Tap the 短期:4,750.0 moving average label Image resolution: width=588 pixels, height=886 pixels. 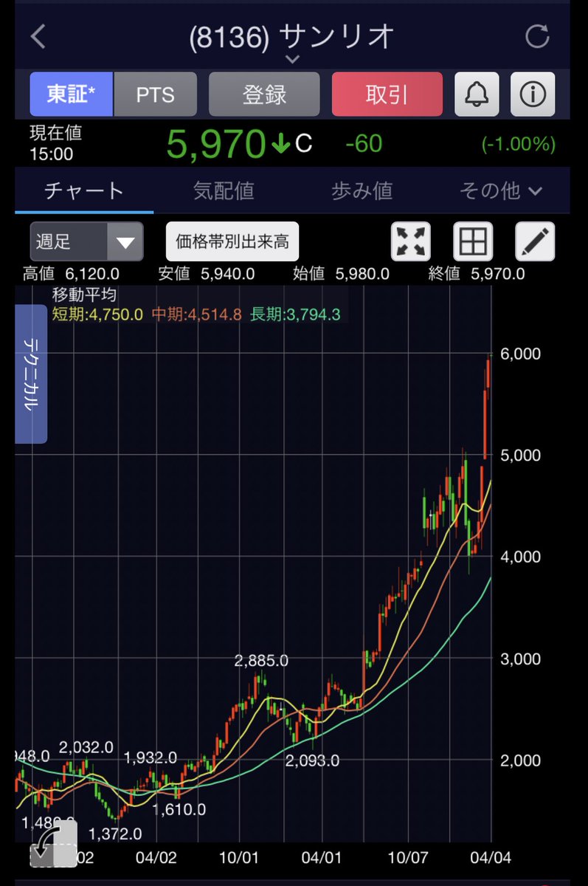coord(97,315)
